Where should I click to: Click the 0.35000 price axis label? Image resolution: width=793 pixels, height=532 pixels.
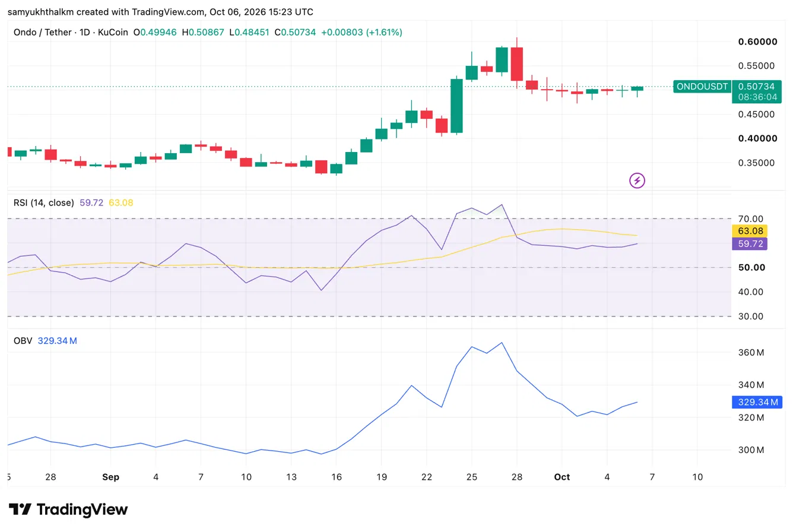pos(757,163)
